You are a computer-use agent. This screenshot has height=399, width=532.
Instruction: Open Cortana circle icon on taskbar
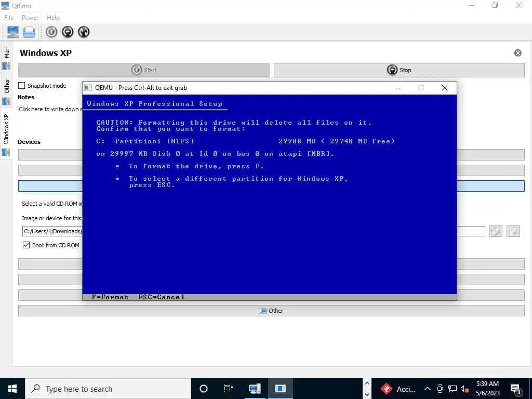(204, 389)
